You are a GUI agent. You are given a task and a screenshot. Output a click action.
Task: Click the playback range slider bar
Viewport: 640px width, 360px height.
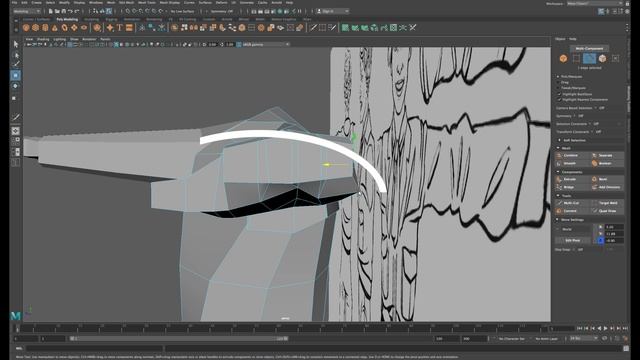click(179, 338)
